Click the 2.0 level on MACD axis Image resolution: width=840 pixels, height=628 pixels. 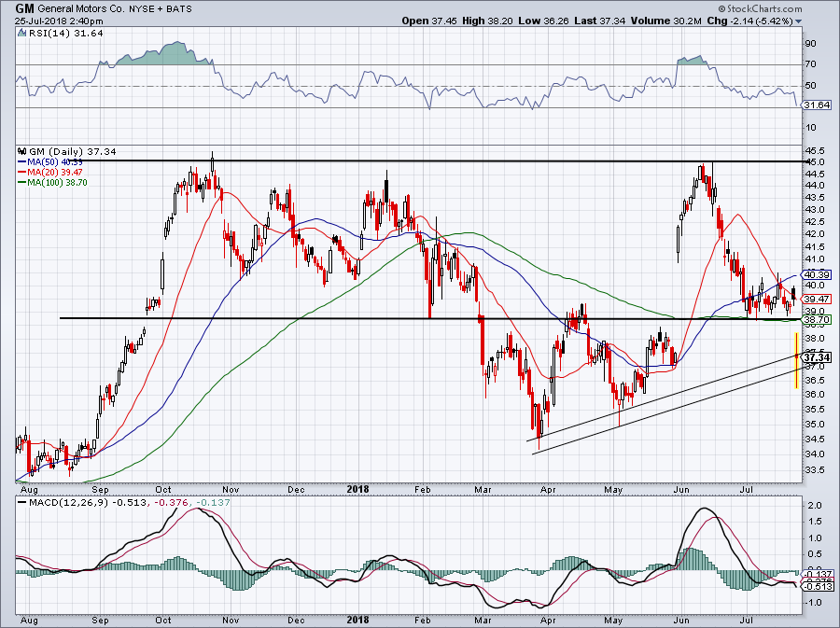coord(815,506)
